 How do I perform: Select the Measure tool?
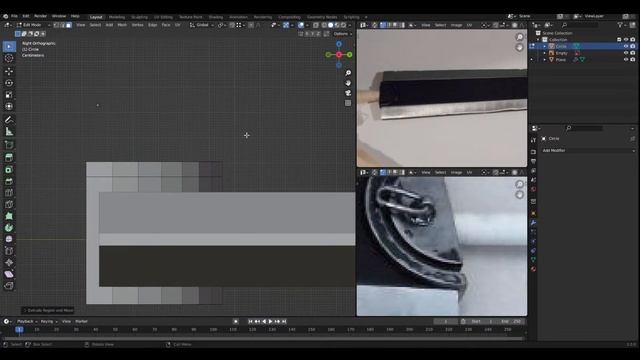pos(9,131)
